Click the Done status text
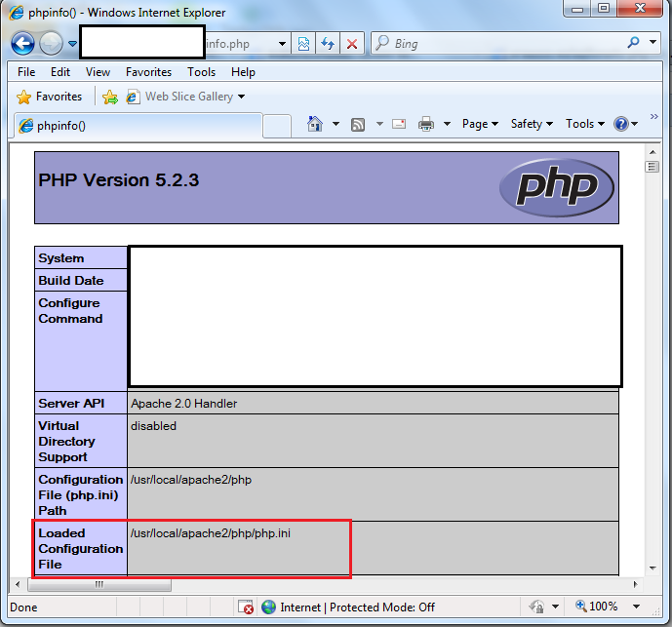The width and height of the screenshot is (672, 627). click(23, 607)
